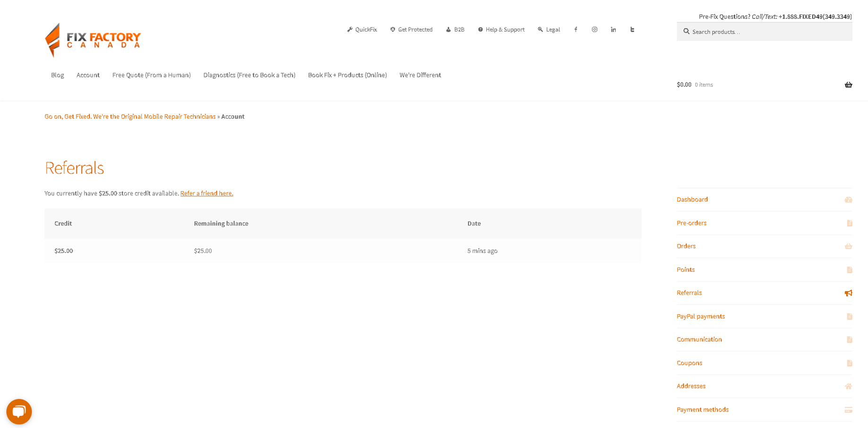Open the live chat bubble
Viewport: 868px width, 428px height.
[x=19, y=411]
